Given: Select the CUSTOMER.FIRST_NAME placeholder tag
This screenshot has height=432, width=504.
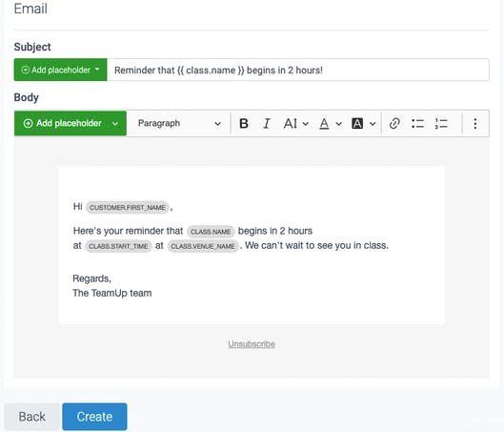Looking at the screenshot, I should tap(128, 207).
